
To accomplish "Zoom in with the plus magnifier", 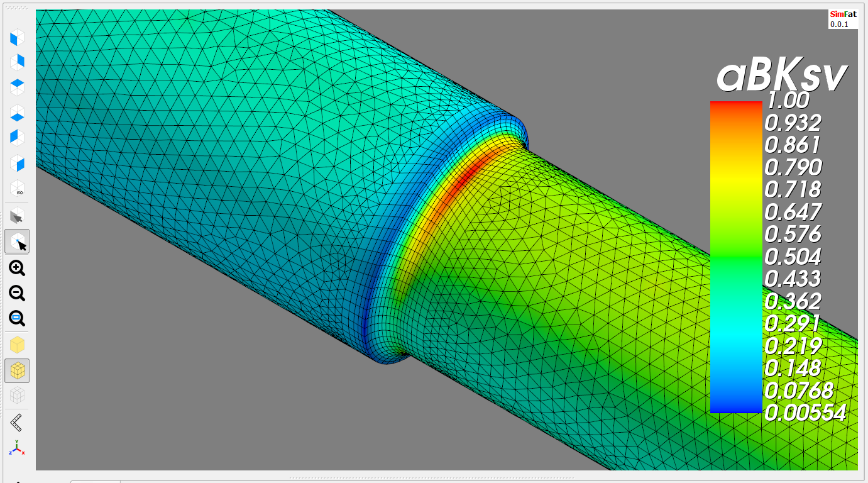I will click(17, 269).
